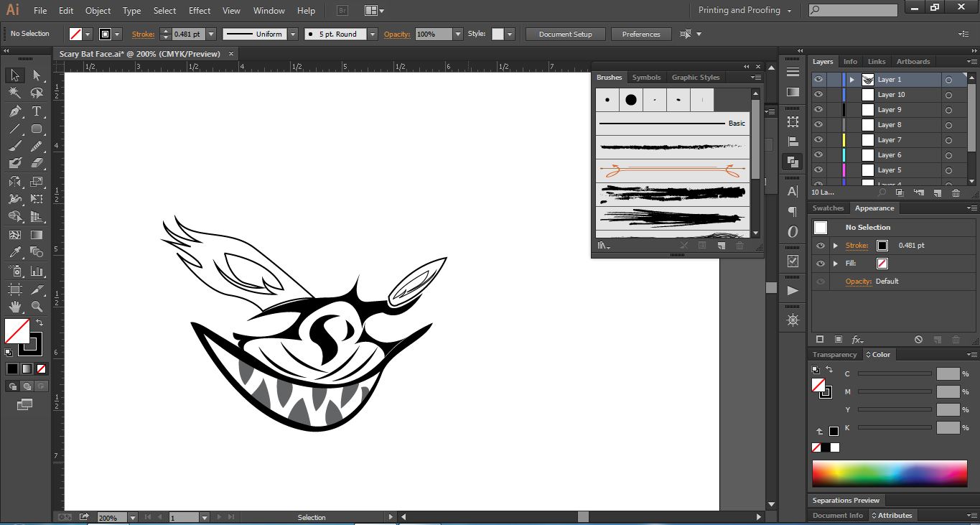Click the Direct Selection arrow tool
The width and height of the screenshot is (980, 525).
[x=37, y=75]
